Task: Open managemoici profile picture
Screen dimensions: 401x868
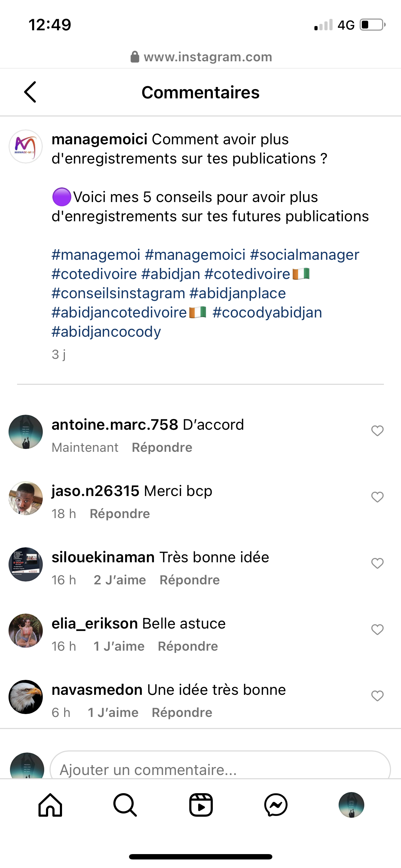Action: 26,146
